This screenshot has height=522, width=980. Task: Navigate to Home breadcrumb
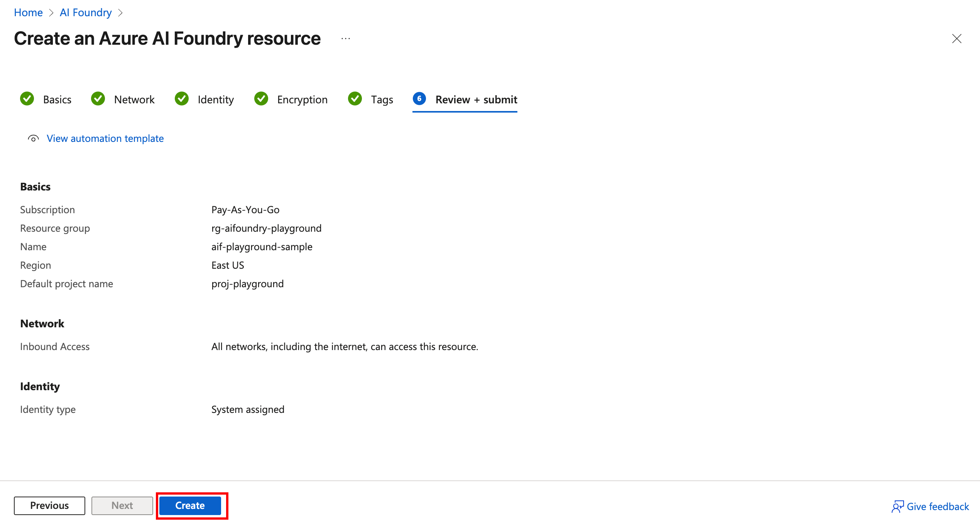click(28, 13)
